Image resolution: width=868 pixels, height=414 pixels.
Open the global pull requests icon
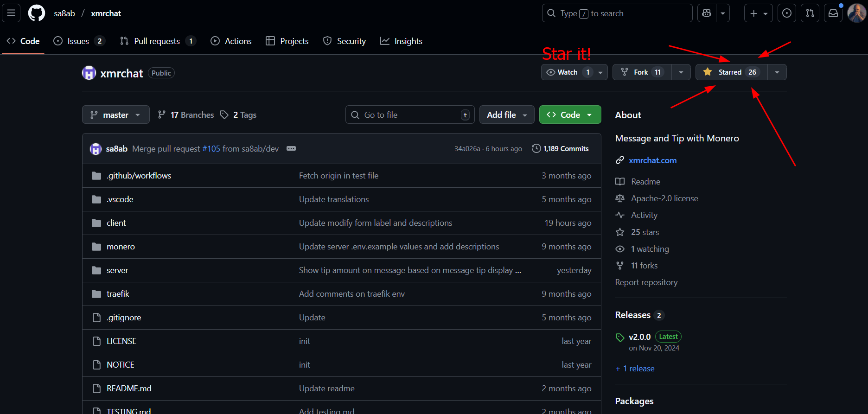pyautogui.click(x=810, y=13)
